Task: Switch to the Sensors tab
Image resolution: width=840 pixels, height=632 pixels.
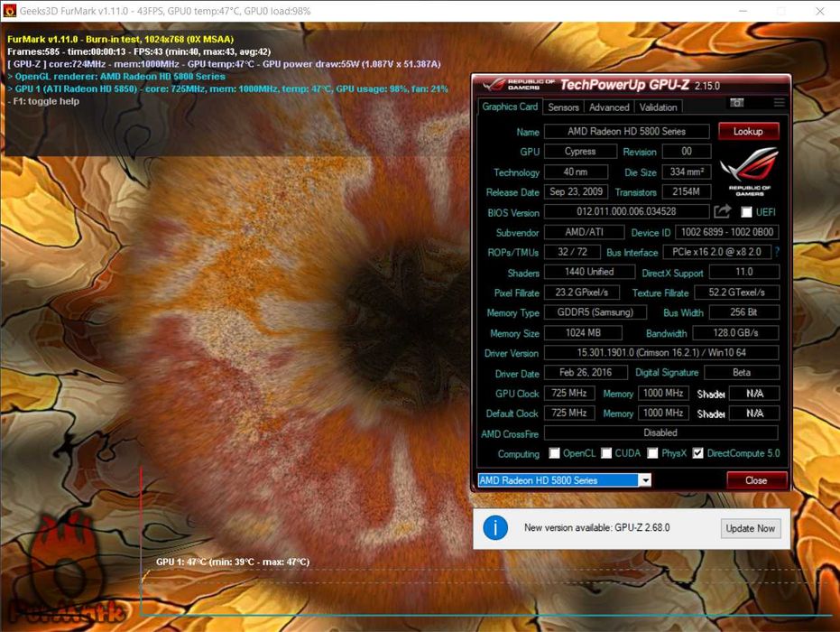Action: pyautogui.click(x=563, y=107)
